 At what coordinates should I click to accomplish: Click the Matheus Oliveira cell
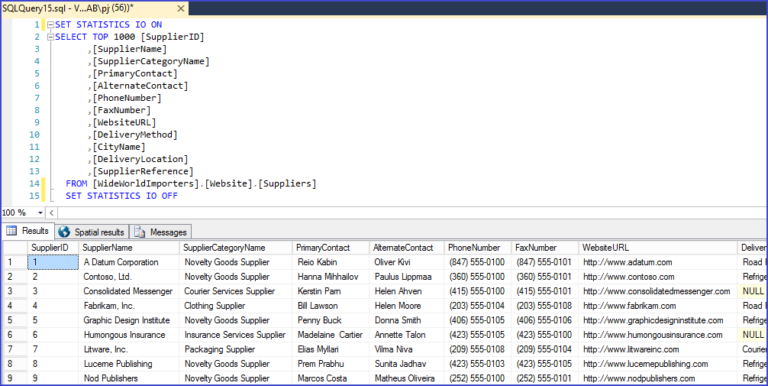click(x=407, y=378)
